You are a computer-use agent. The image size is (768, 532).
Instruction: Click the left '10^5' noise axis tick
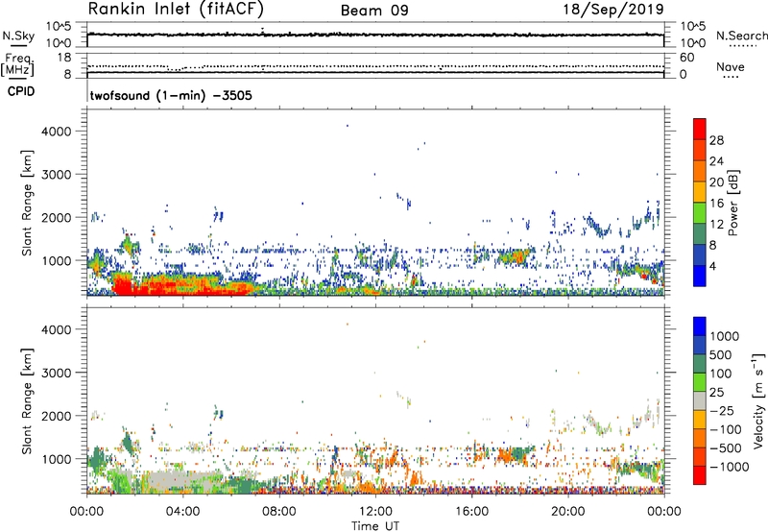click(x=59, y=27)
